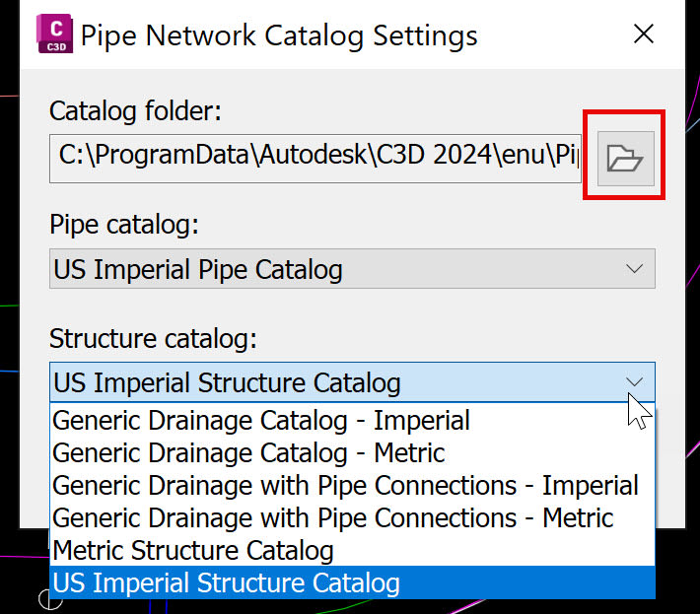Open the catalog folder browse icon
The width and height of the screenshot is (700, 614).
click(625, 159)
